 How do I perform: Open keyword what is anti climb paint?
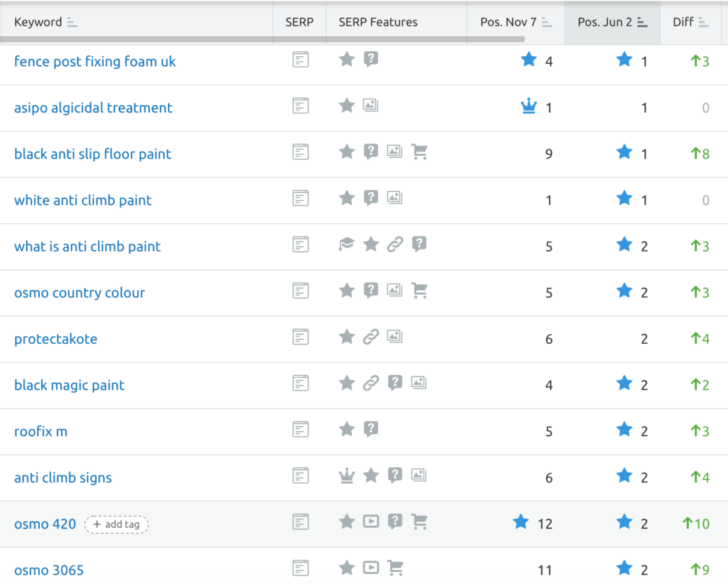tap(87, 247)
